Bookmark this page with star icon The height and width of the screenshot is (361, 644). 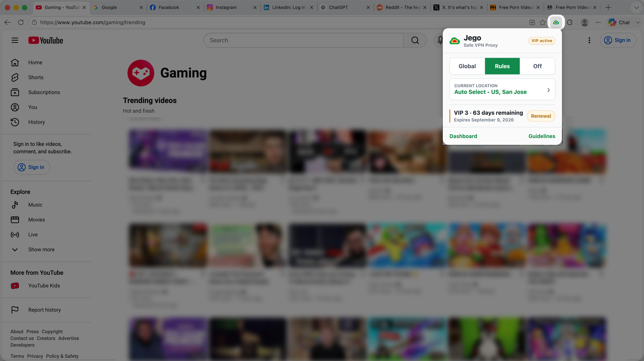click(x=543, y=23)
